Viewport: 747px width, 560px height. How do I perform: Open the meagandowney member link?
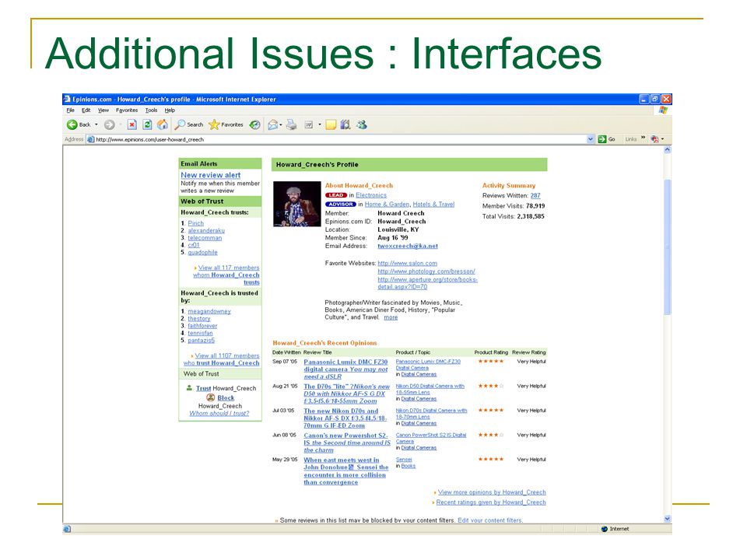[x=209, y=311]
